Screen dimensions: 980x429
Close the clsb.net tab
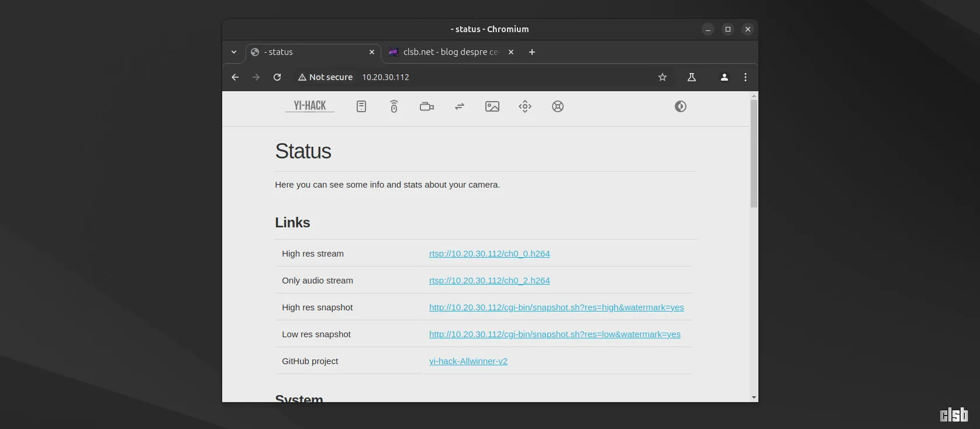tap(511, 52)
